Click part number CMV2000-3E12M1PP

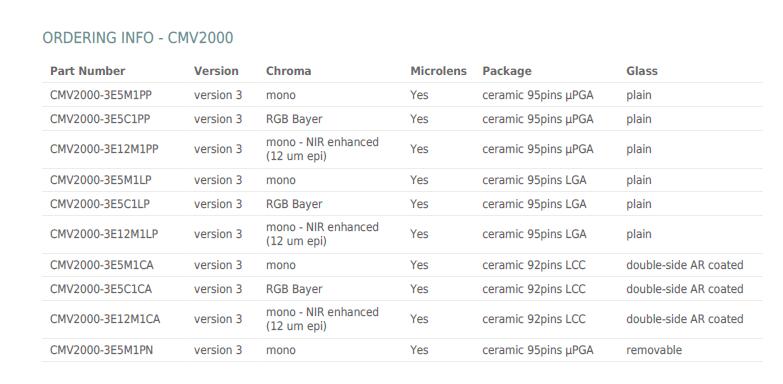[x=104, y=149]
